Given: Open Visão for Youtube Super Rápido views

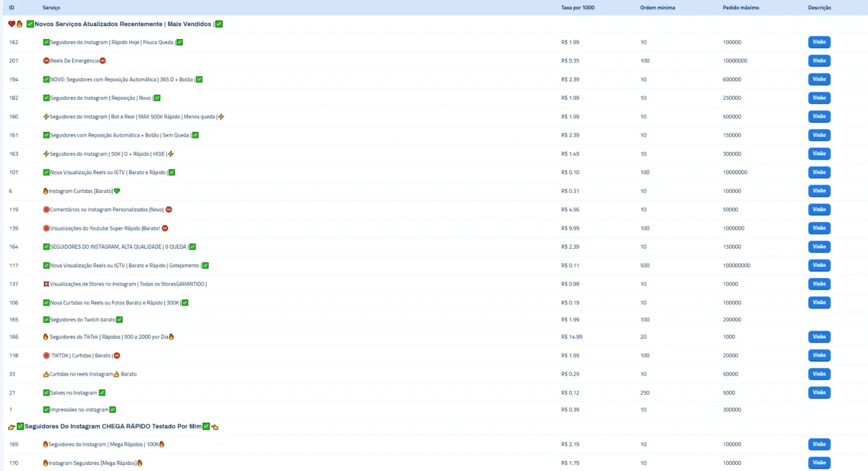Looking at the screenshot, I should (819, 228).
